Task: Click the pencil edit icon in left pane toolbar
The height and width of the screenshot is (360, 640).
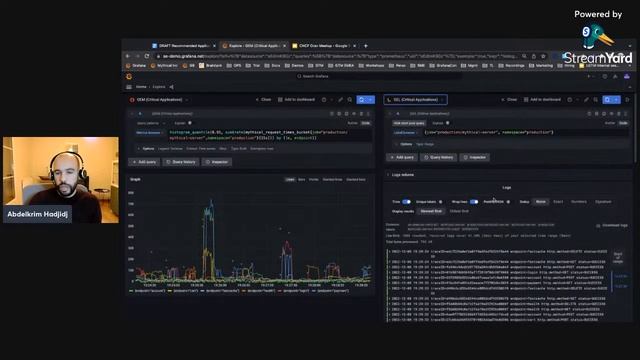Action: pos(340,100)
